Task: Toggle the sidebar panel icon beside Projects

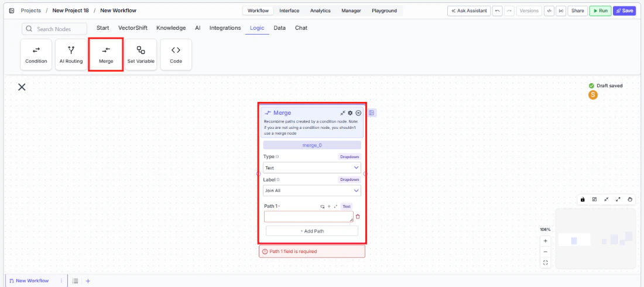Action: [12, 11]
